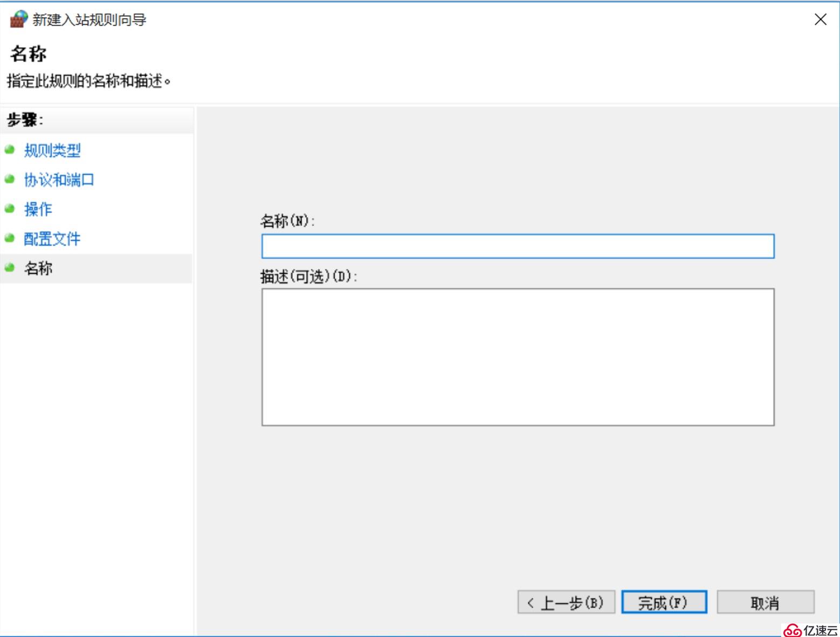Click the 名称(N) field label
Screen dimensions: 840x637
tap(287, 221)
